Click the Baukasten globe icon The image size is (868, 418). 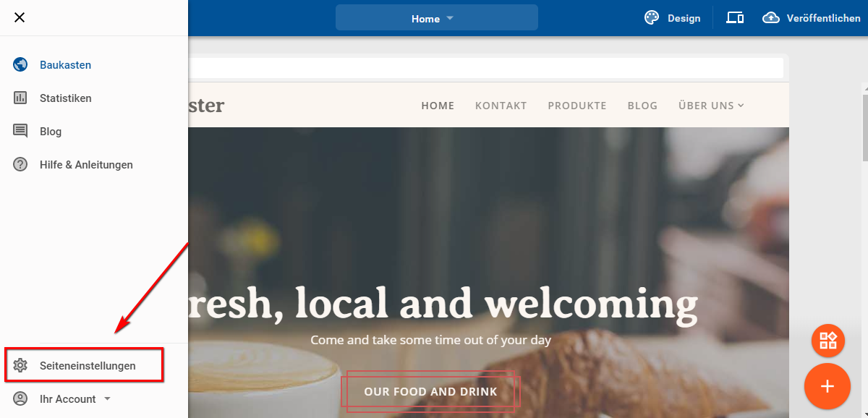(x=20, y=64)
